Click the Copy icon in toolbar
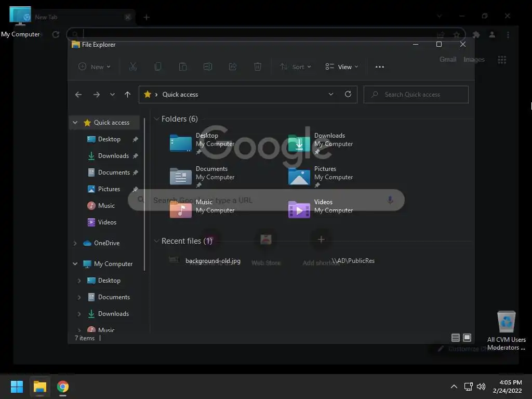The width and height of the screenshot is (532, 399). pyautogui.click(x=158, y=66)
